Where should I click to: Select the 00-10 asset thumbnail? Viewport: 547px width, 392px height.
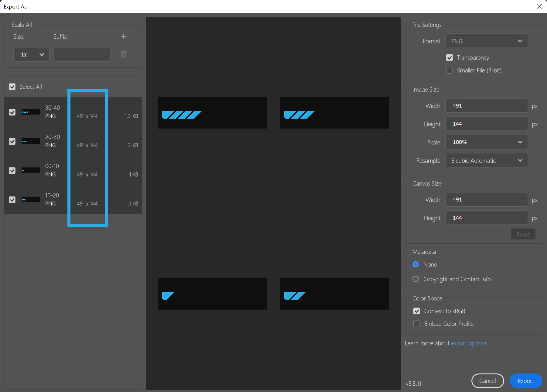point(31,170)
